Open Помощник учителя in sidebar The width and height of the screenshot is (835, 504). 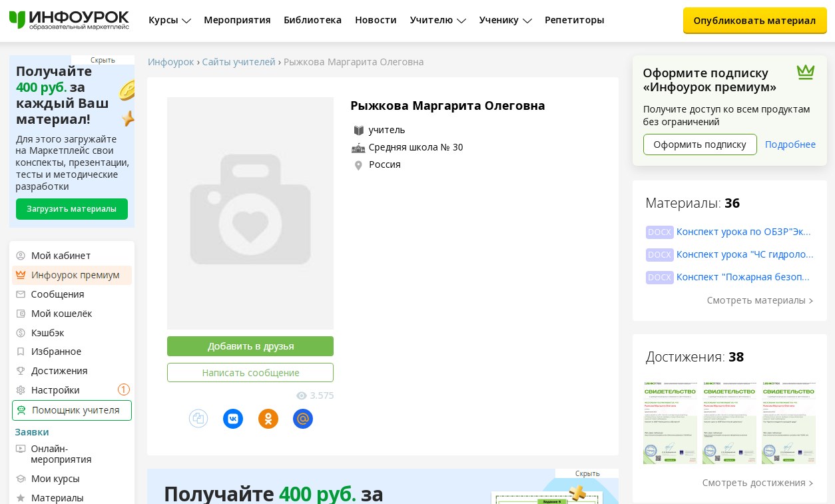click(72, 410)
